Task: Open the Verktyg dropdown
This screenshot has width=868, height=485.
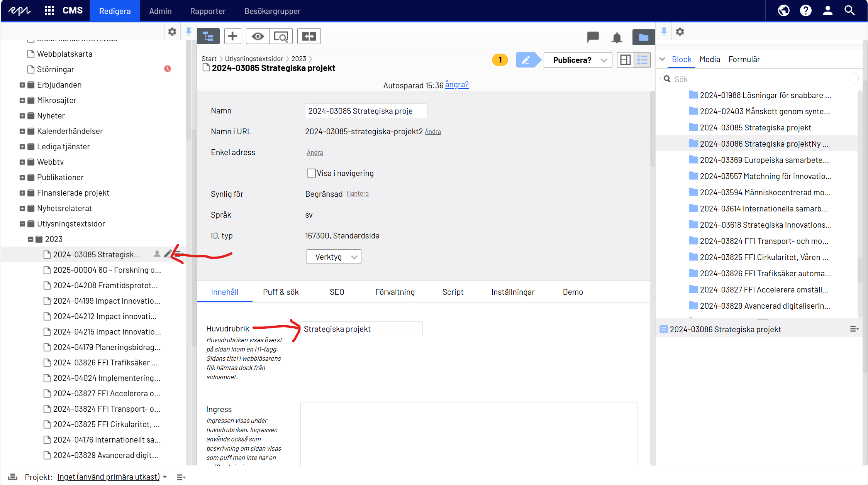Action: (334, 257)
